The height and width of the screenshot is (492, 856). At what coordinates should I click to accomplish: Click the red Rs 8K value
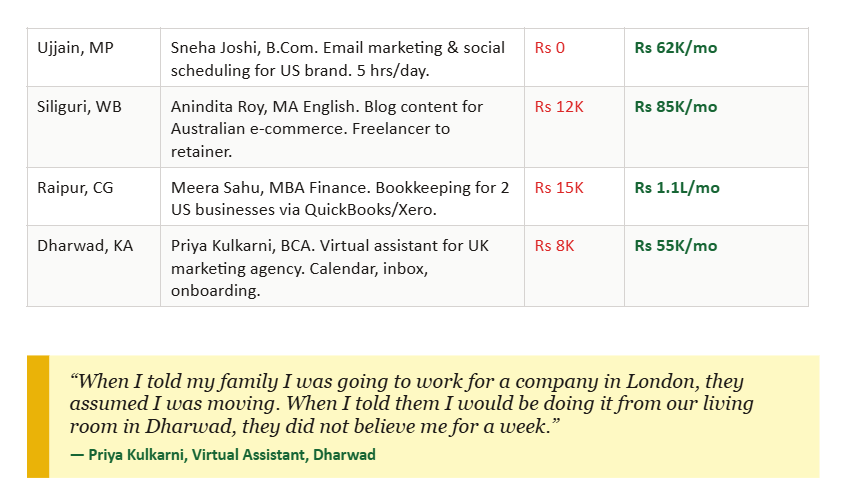click(555, 246)
